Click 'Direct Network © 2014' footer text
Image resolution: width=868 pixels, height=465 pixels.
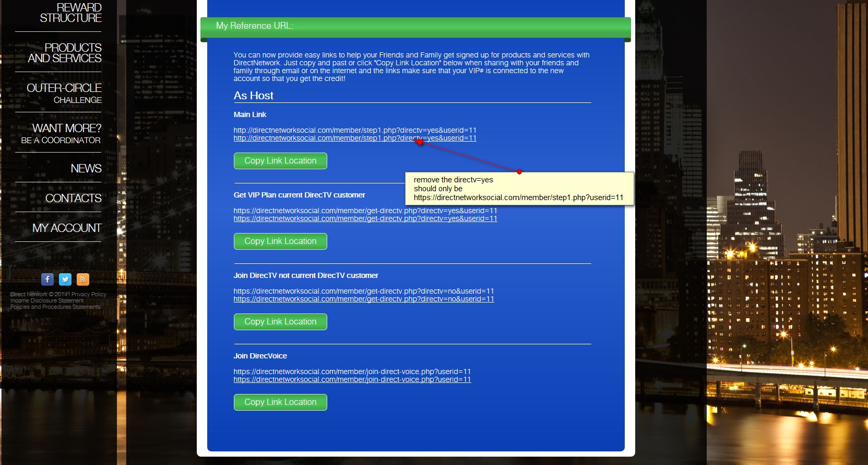point(39,294)
